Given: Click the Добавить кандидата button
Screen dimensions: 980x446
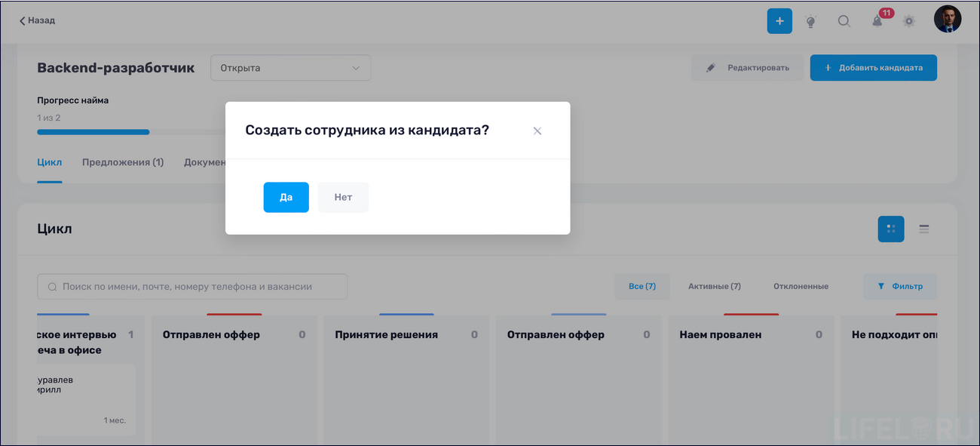Looking at the screenshot, I should (x=873, y=67).
